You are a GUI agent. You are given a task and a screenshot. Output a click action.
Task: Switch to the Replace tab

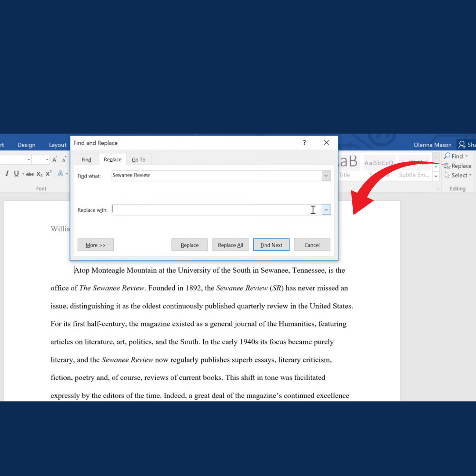(x=113, y=159)
